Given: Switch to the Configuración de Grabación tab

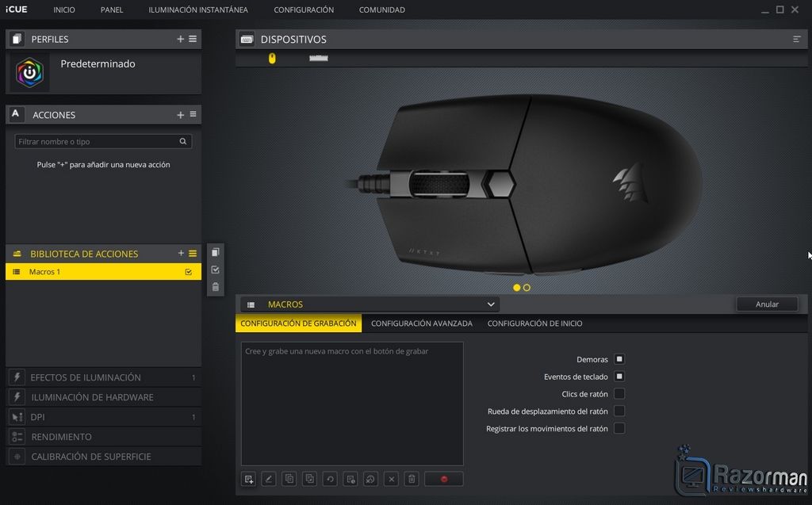Looking at the screenshot, I should [x=298, y=323].
